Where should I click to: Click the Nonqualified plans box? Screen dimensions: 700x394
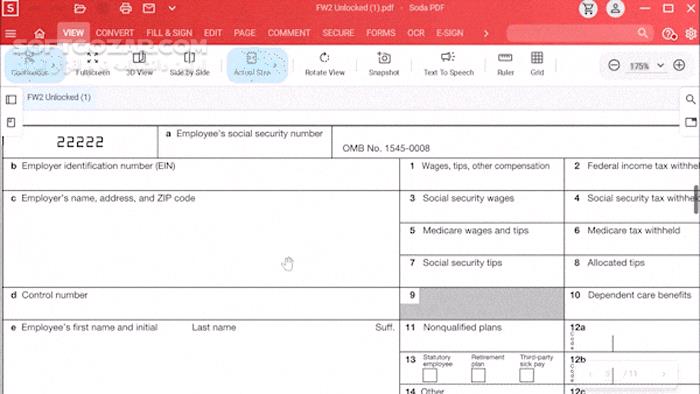point(482,336)
